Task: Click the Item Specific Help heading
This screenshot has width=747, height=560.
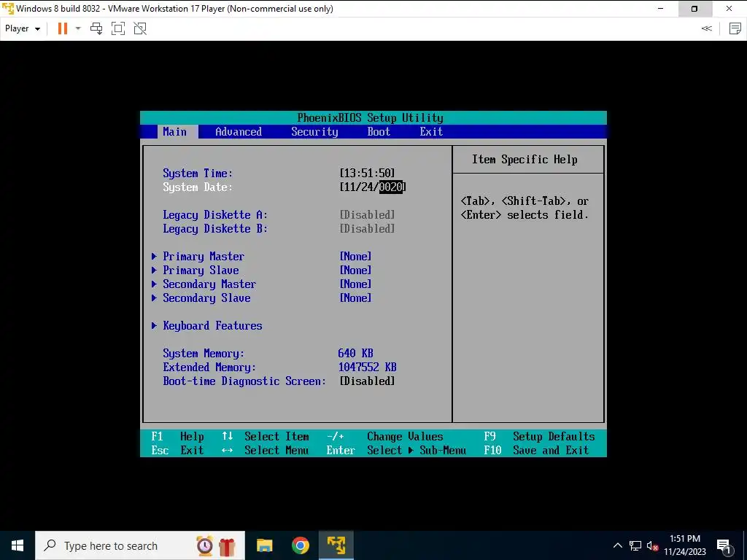Action: click(525, 160)
